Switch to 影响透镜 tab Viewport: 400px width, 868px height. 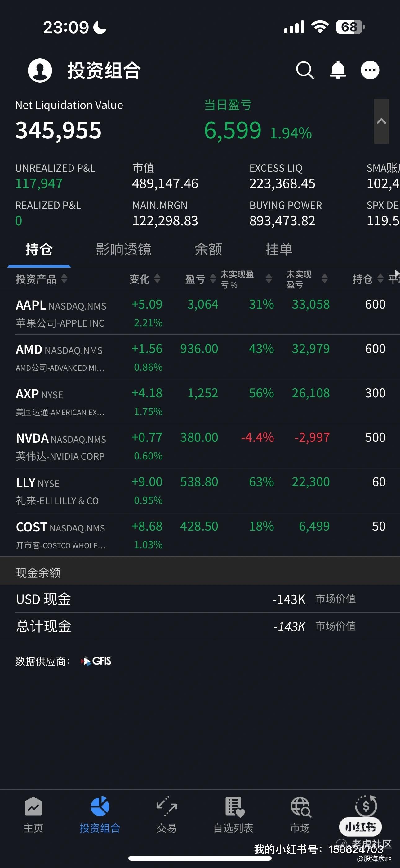point(124,249)
